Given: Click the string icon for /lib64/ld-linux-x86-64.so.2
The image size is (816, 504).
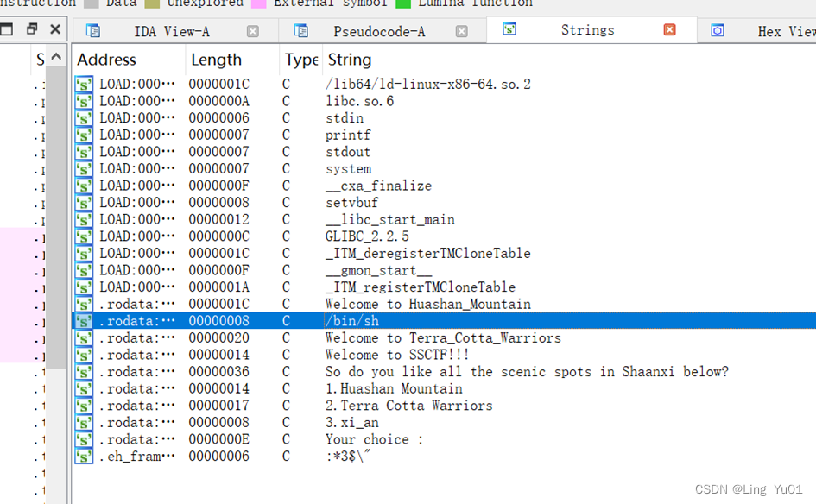Looking at the screenshot, I should [x=84, y=85].
